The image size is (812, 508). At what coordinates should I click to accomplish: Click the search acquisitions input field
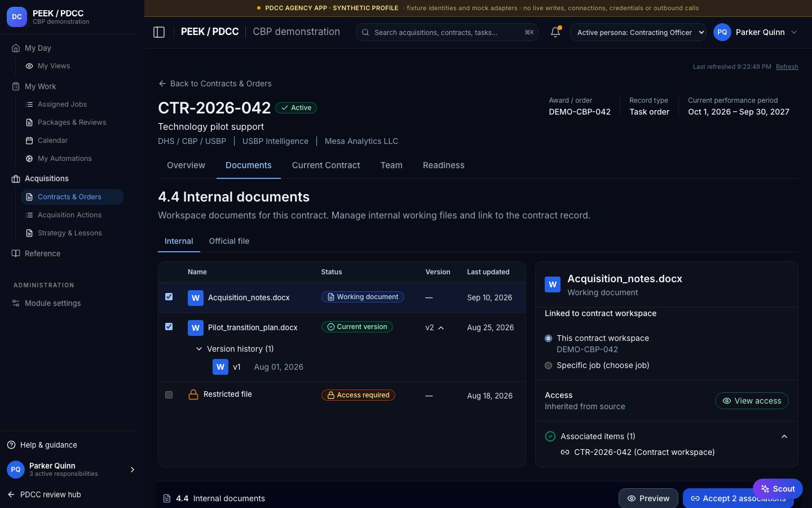(447, 32)
